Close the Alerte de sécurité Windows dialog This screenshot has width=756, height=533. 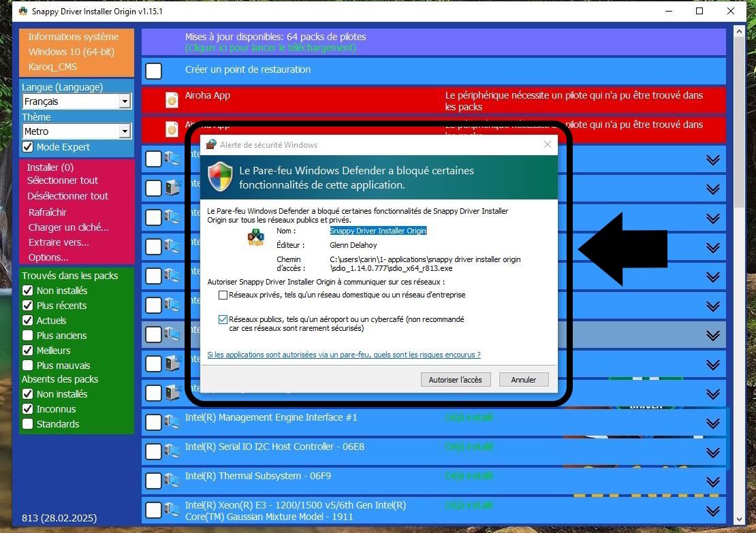point(547,144)
